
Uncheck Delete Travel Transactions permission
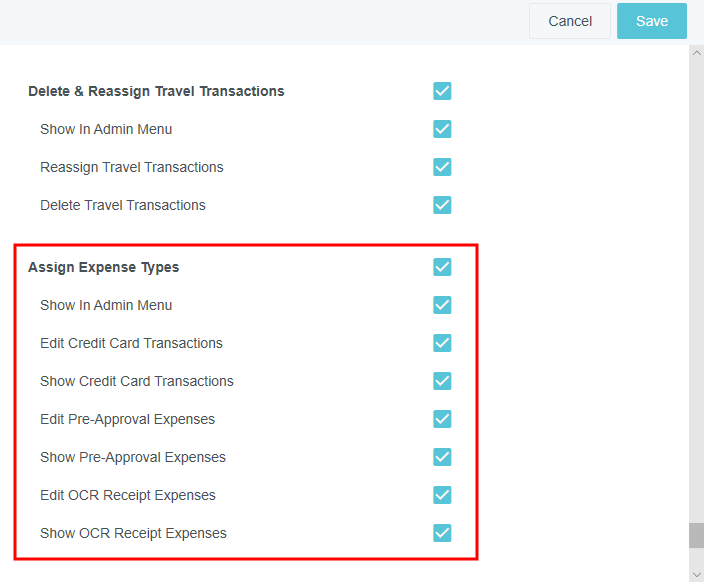[x=442, y=205]
